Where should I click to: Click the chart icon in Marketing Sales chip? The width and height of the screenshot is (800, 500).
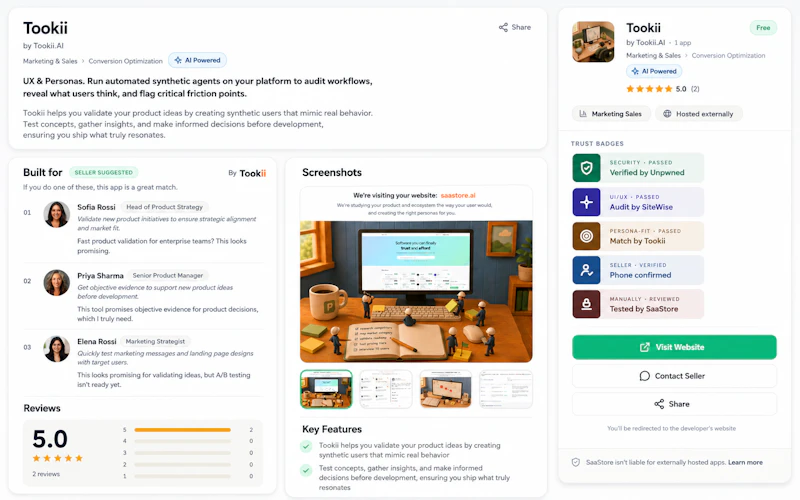[x=583, y=114]
